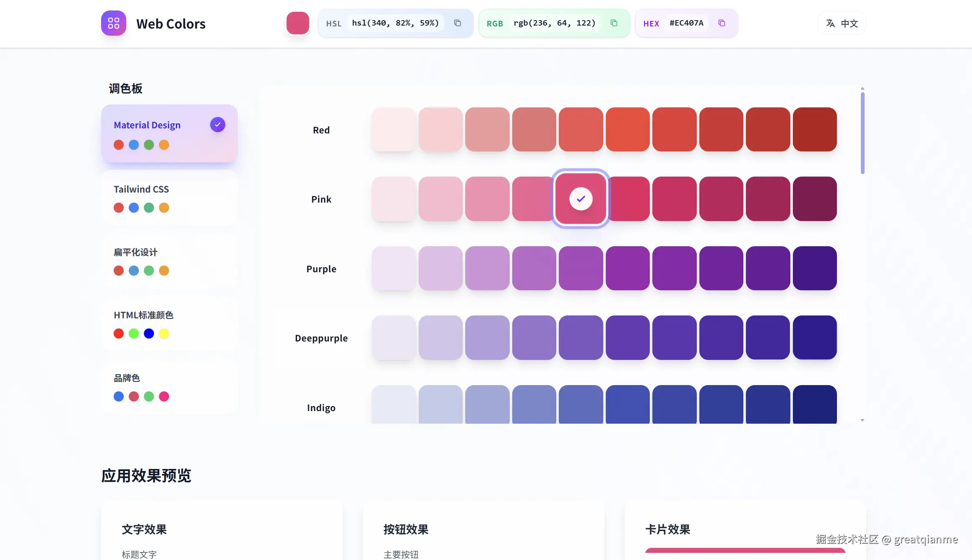Click the red dot under Tailwind CSS
The height and width of the screenshot is (560, 972).
click(x=119, y=208)
